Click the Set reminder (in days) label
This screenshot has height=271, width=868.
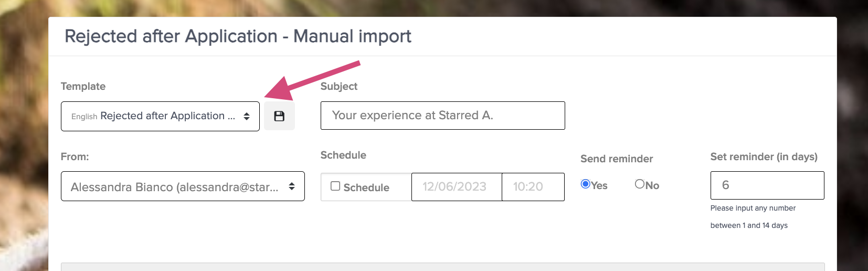click(764, 157)
